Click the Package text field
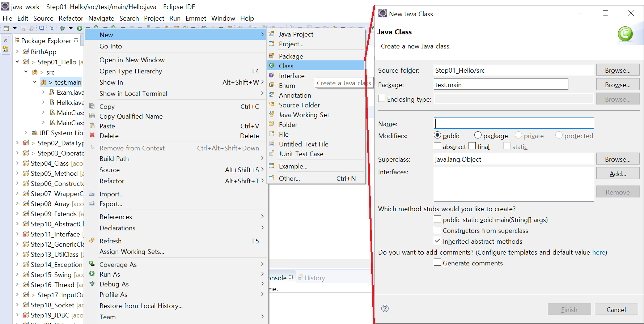 tap(501, 84)
